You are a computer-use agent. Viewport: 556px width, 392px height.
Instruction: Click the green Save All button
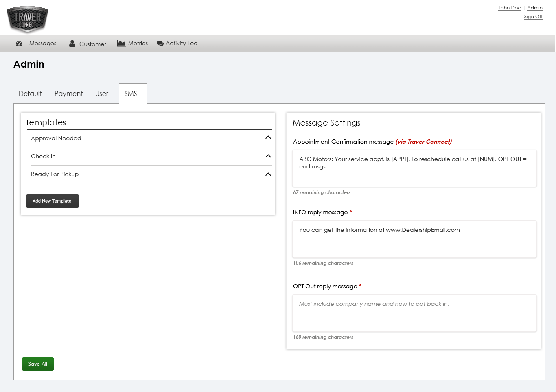(38, 364)
